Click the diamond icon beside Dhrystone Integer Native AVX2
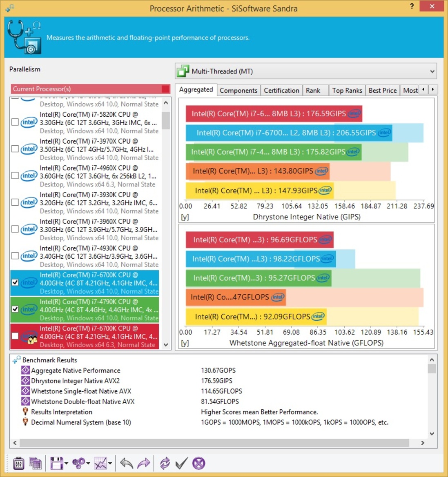 (26, 381)
